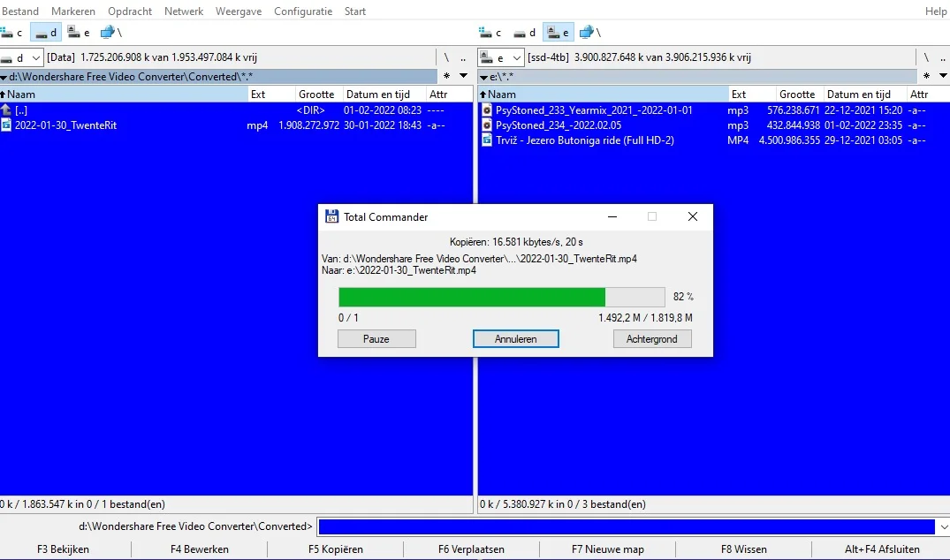Open favorites asterisk in left panel

point(446,76)
